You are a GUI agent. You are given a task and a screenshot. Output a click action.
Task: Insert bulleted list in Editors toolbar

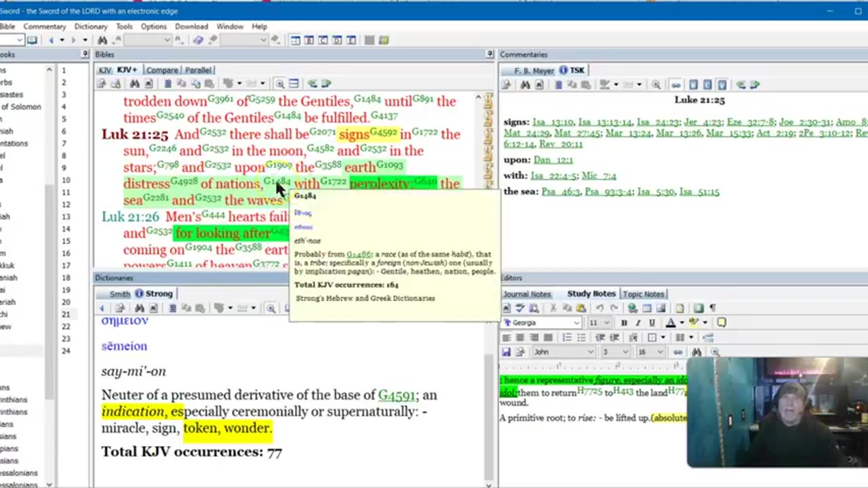pos(581,338)
